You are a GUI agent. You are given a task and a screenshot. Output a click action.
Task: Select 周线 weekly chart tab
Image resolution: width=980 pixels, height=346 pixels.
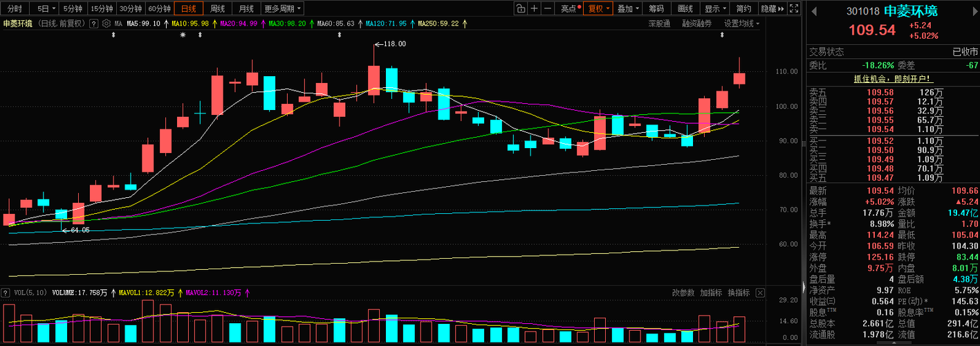pyautogui.click(x=217, y=9)
